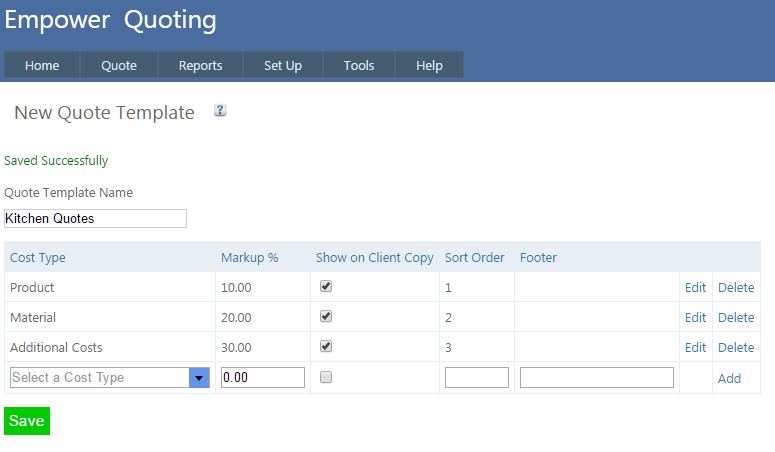This screenshot has height=452, width=775.
Task: Open the Tools menu
Action: point(359,66)
